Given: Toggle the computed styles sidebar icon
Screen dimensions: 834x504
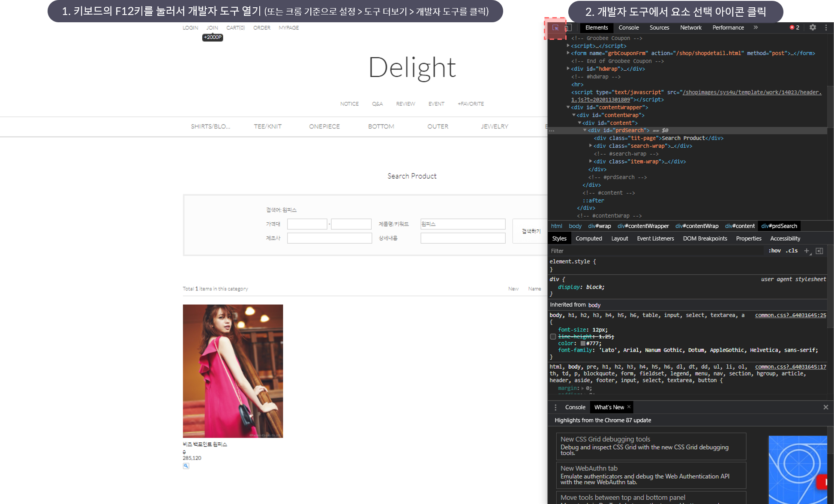Looking at the screenshot, I should point(819,251).
